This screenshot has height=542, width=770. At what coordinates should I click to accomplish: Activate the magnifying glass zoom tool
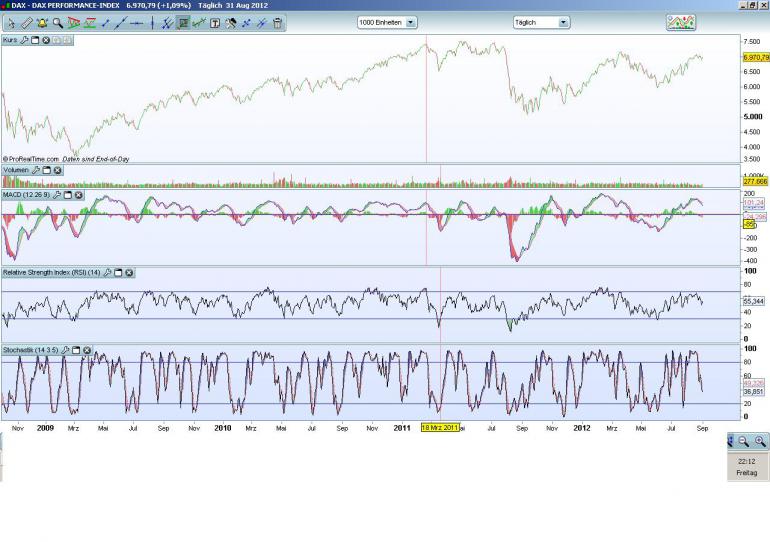coord(58,23)
